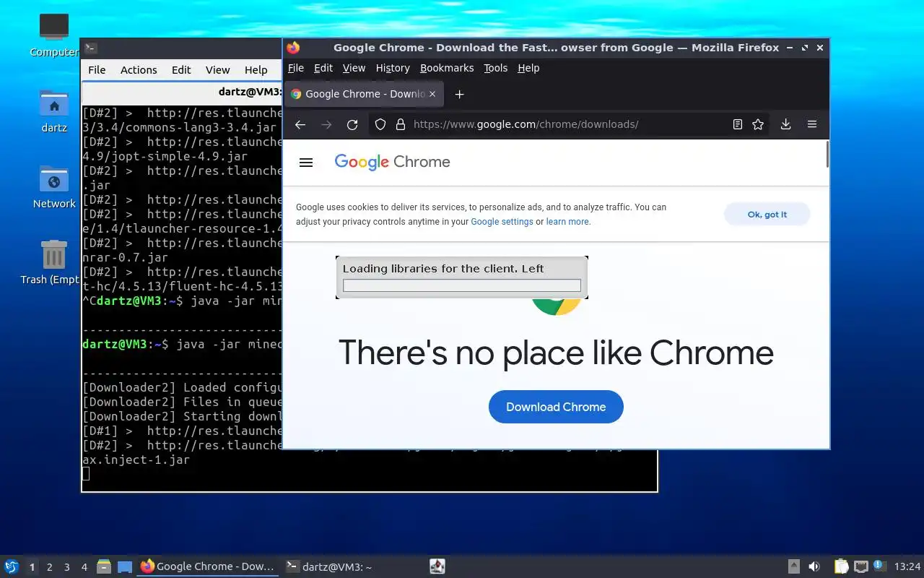Image resolution: width=924 pixels, height=578 pixels.
Task: Minimize the Firefox window
Action: click(790, 48)
